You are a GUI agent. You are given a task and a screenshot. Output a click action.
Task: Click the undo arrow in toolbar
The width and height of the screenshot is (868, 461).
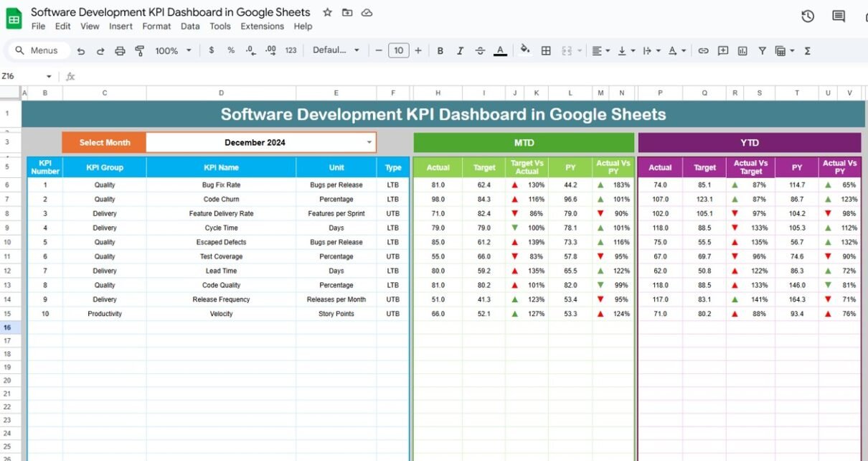81,51
